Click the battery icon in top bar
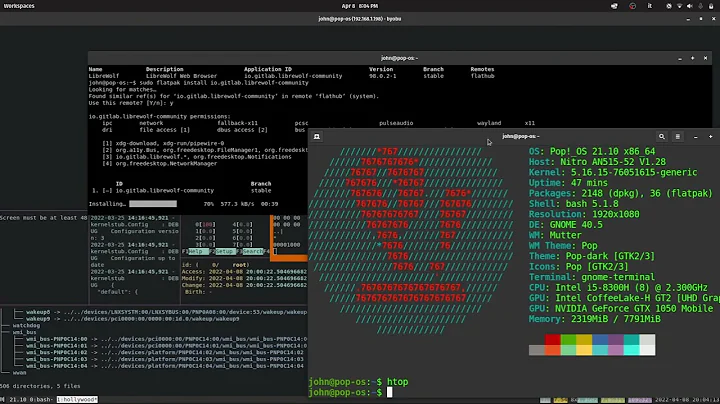This screenshot has height=404, width=720. coord(711,6)
